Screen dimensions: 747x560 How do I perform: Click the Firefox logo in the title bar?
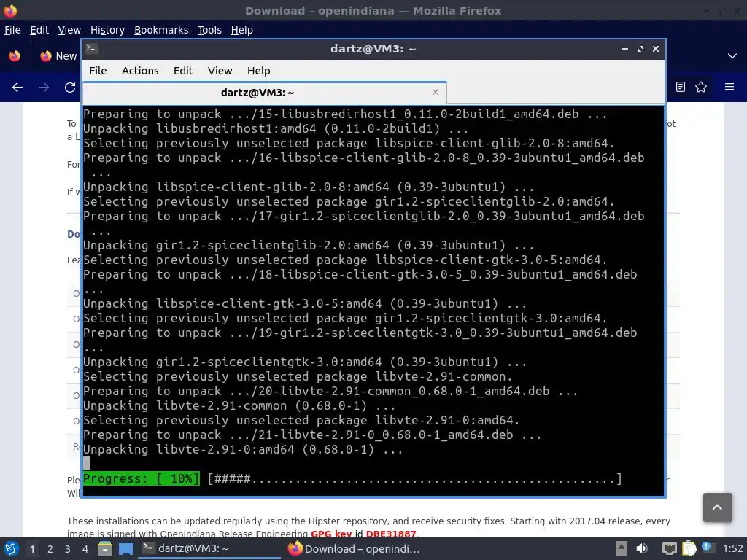10,10
